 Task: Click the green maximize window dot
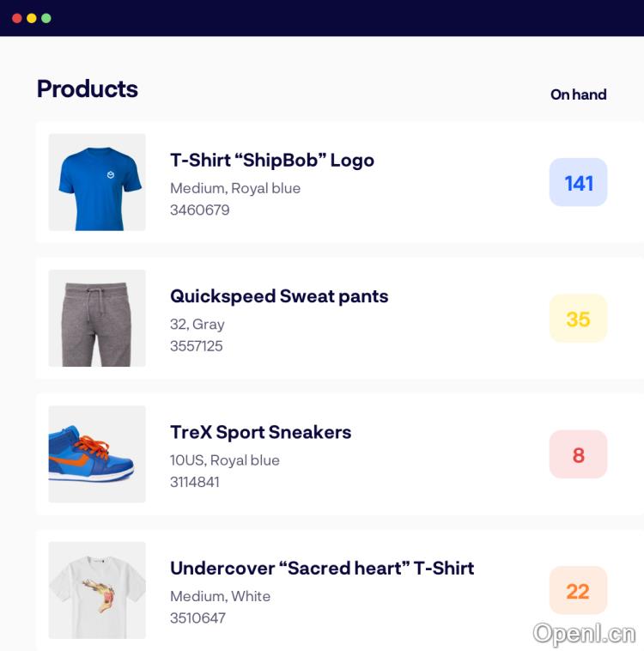click(46, 18)
